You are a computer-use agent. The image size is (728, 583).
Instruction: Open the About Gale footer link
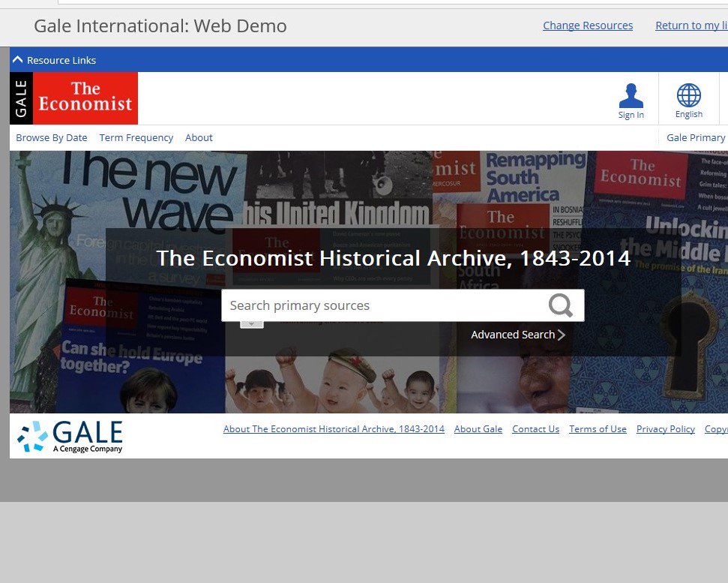pos(478,428)
